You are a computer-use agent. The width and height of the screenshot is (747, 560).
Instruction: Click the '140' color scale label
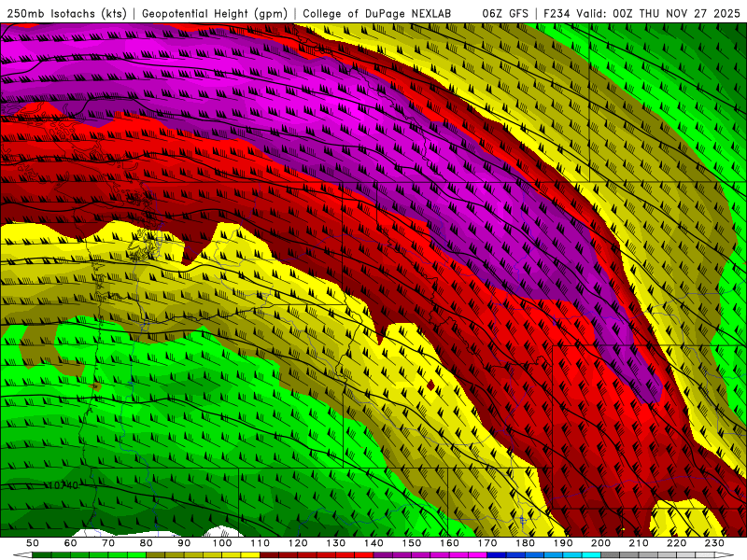(373, 543)
